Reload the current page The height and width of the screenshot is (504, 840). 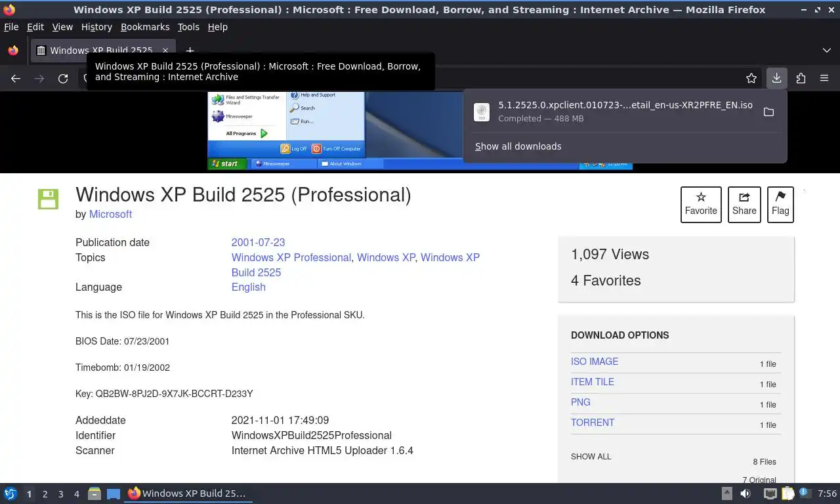click(63, 78)
